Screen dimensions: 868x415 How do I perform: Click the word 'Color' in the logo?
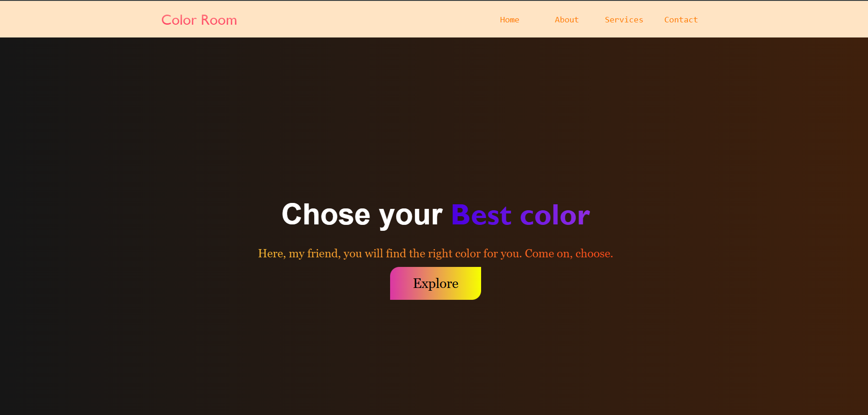coord(179,20)
